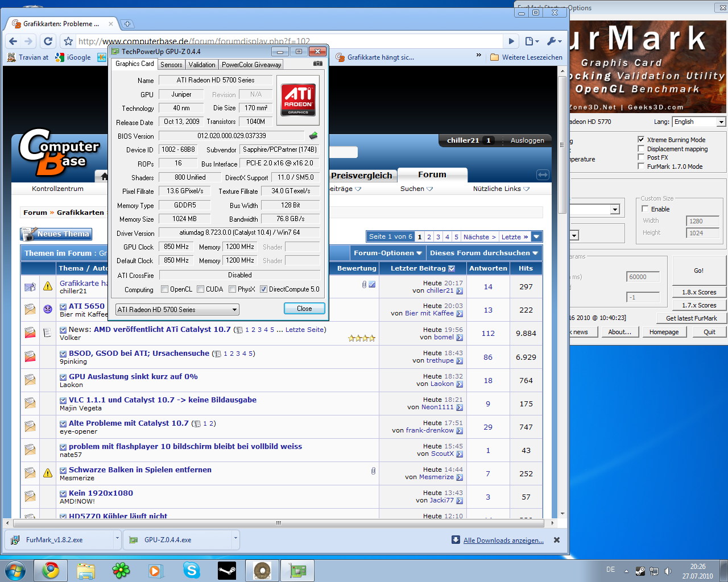728x582 pixels.
Task: Open Windows Media Player from the taskbar
Action: [156, 570]
